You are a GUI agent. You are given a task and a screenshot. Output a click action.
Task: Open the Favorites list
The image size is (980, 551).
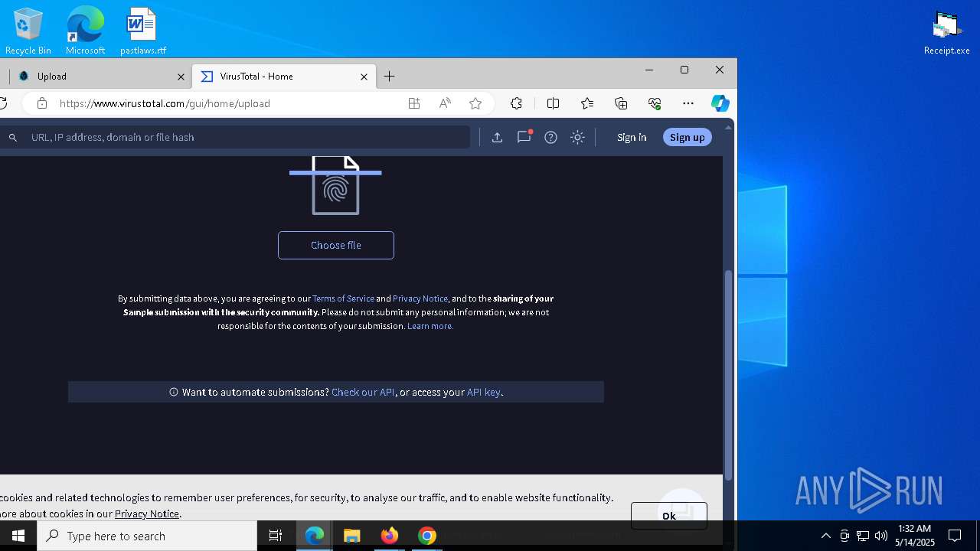587,103
